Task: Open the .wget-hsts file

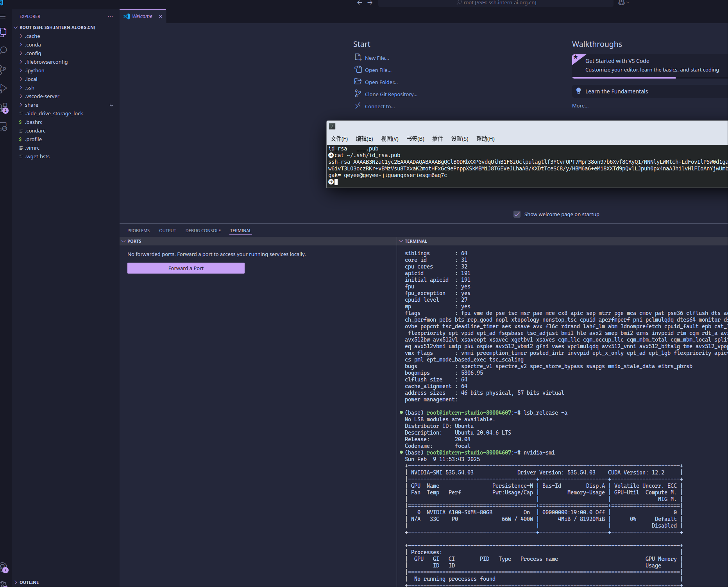Action: [37, 156]
